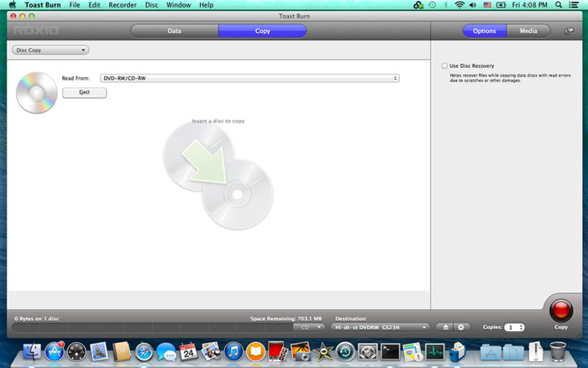Switch to the Media tab
Image resolution: width=588 pixels, height=368 pixels.
pos(528,31)
